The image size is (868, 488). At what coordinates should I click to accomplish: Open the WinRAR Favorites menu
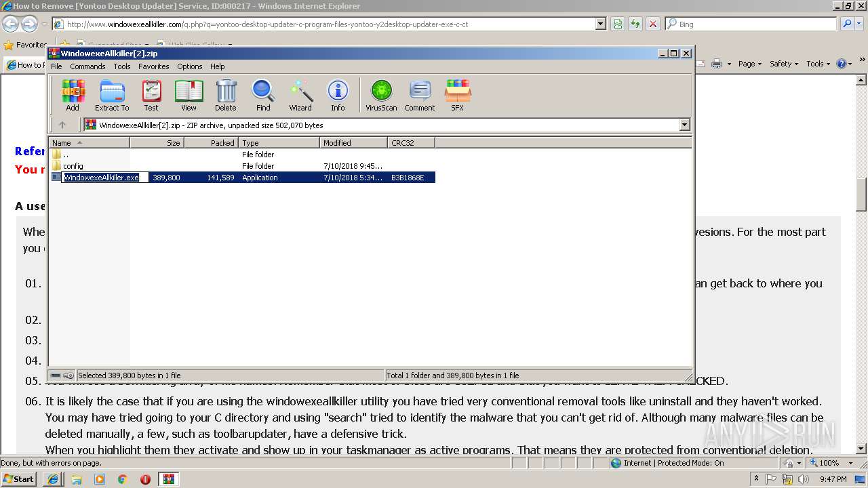tap(154, 66)
